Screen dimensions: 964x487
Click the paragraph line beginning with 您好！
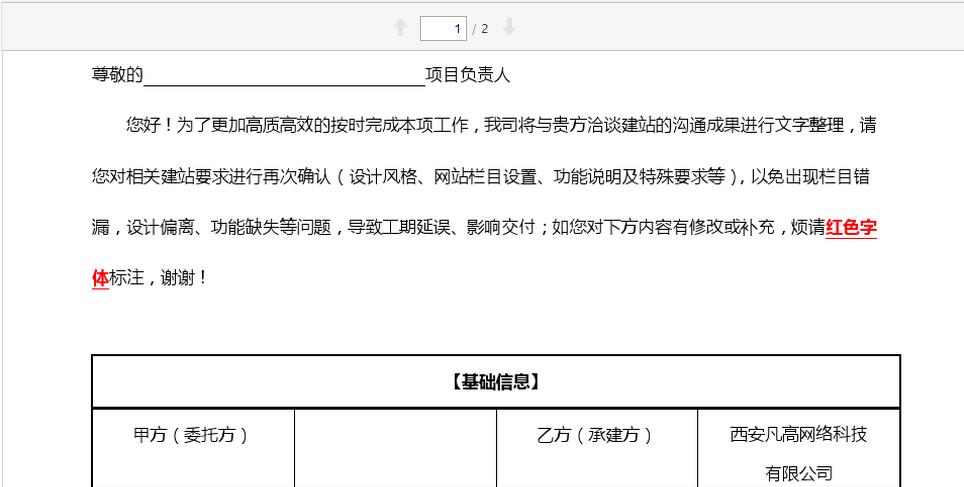coord(500,125)
